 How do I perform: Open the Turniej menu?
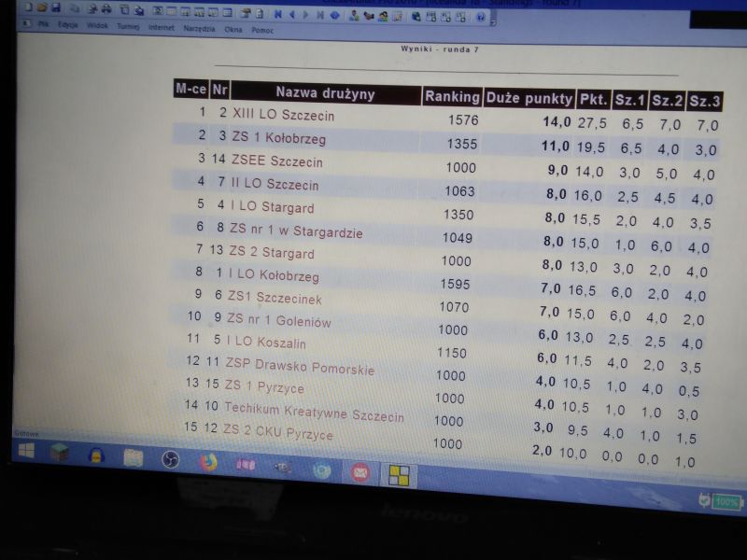tap(128, 26)
